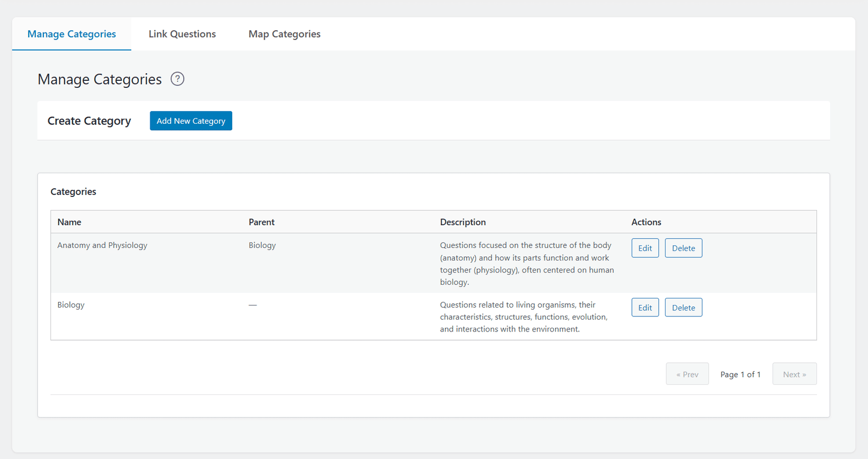Click the Description column header
Viewport: 868px width, 459px height.
tap(463, 222)
